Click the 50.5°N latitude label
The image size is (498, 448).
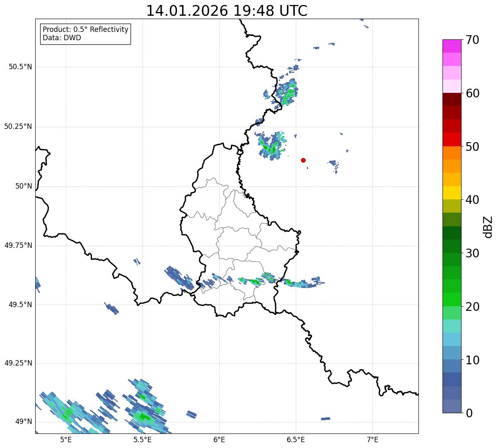pos(20,67)
